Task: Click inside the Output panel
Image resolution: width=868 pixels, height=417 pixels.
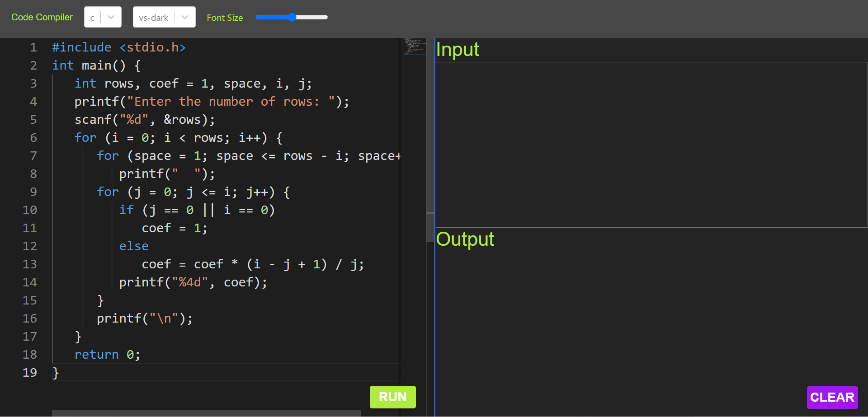Action: (x=651, y=316)
